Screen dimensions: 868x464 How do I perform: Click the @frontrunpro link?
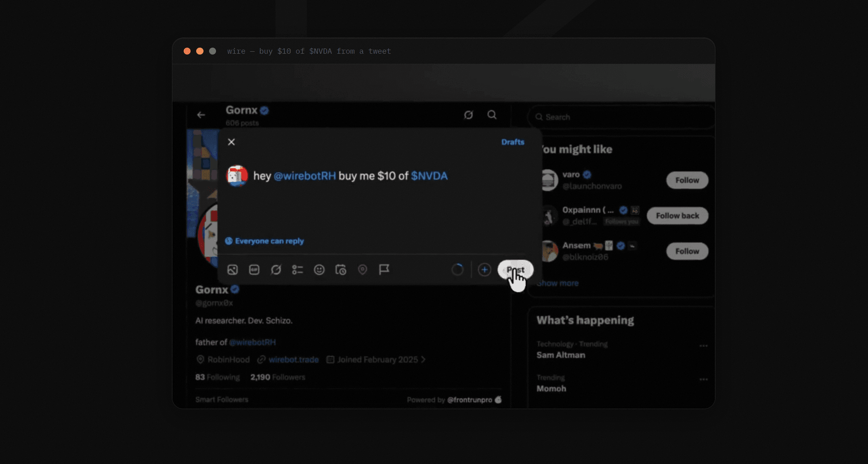pyautogui.click(x=470, y=400)
